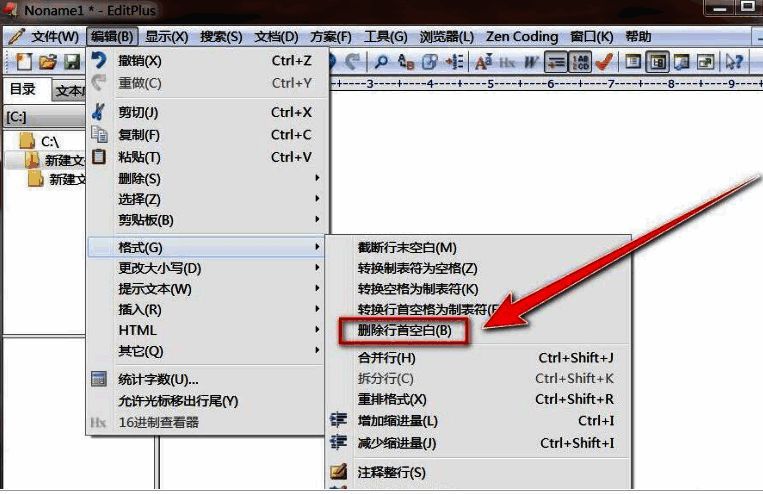The image size is (763, 494).
Task: Open the 帮助 menu
Action: tap(638, 37)
